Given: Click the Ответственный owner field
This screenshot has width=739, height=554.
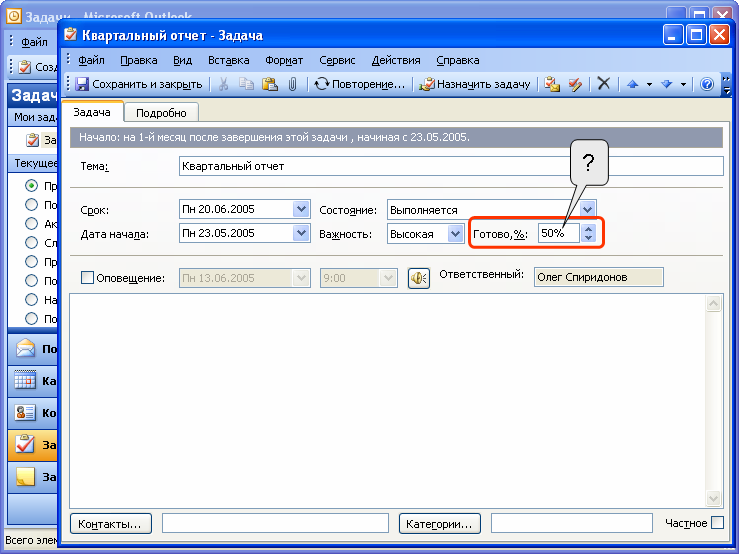Looking at the screenshot, I should (599, 277).
